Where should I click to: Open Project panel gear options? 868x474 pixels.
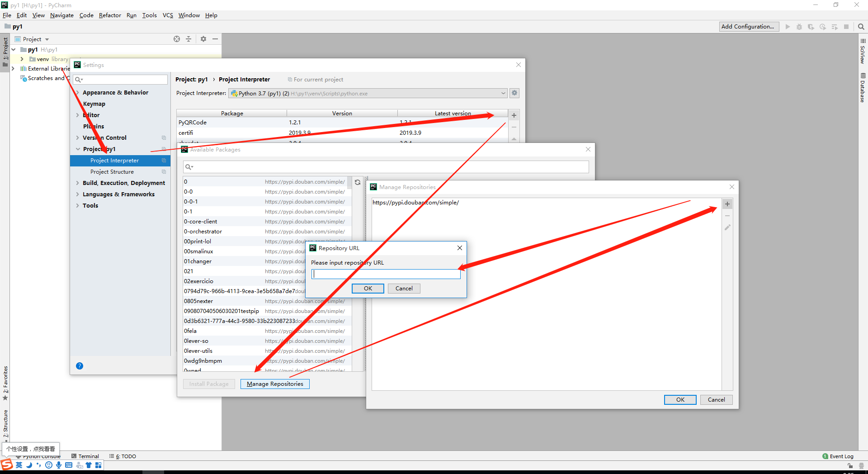[203, 39]
